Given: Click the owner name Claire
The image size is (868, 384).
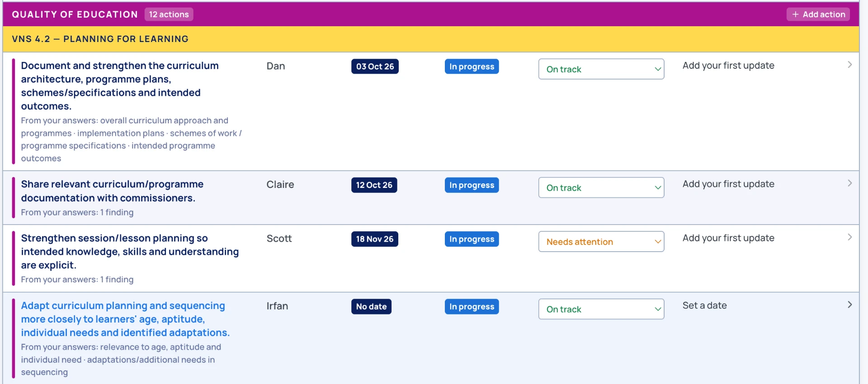Looking at the screenshot, I should point(280,184).
